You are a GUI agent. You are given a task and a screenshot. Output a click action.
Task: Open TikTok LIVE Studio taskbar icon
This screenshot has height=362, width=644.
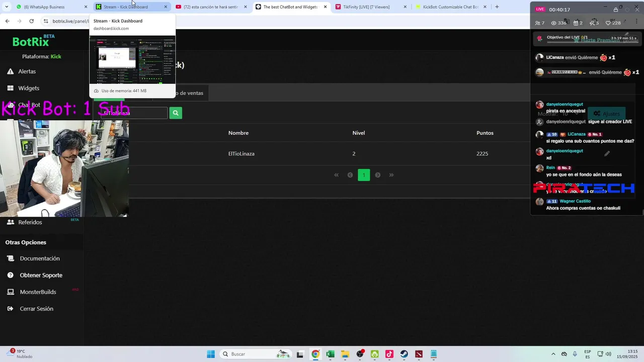pyautogui.click(x=389, y=354)
